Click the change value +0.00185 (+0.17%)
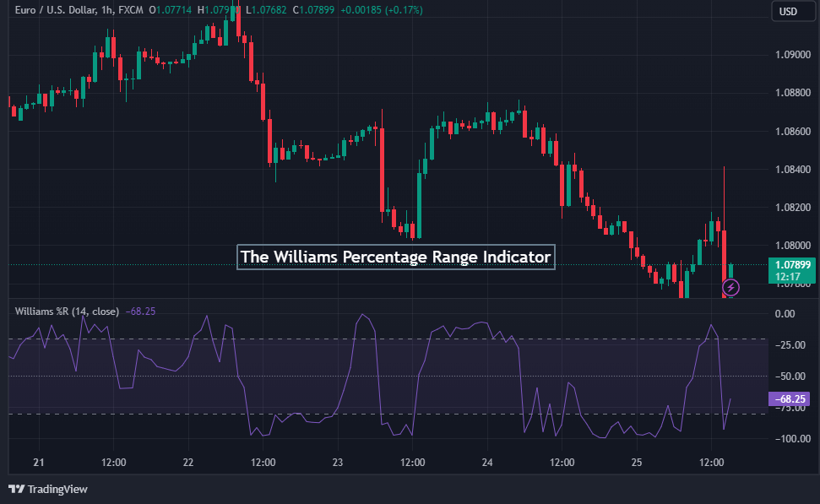The width and height of the screenshot is (820, 504). 381,10
